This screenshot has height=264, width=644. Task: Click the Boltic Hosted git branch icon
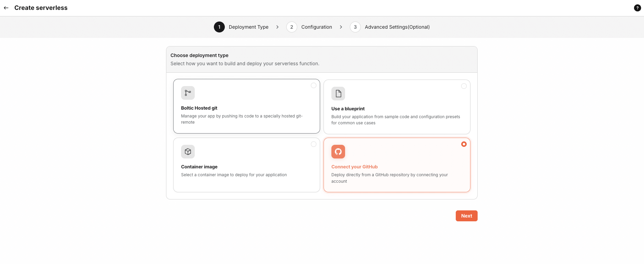[188, 93]
